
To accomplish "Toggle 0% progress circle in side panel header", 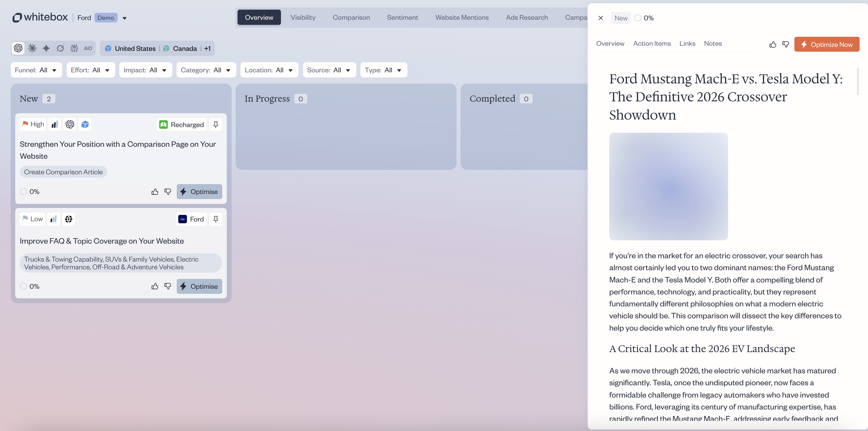I will point(637,18).
